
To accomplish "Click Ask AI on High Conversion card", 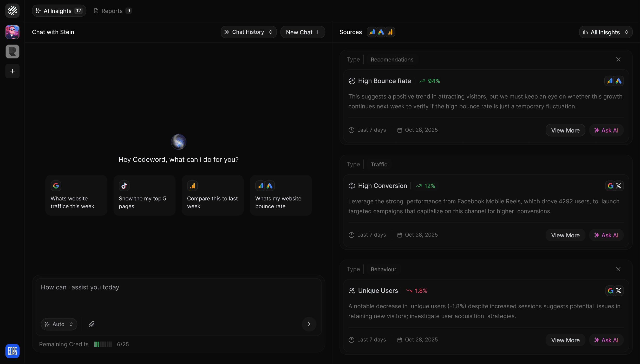I will pos(606,235).
